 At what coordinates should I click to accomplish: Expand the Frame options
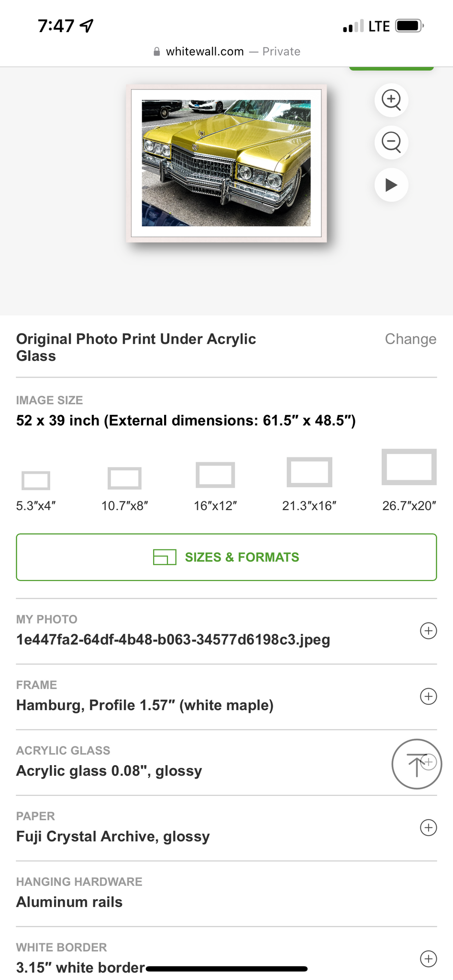click(428, 696)
